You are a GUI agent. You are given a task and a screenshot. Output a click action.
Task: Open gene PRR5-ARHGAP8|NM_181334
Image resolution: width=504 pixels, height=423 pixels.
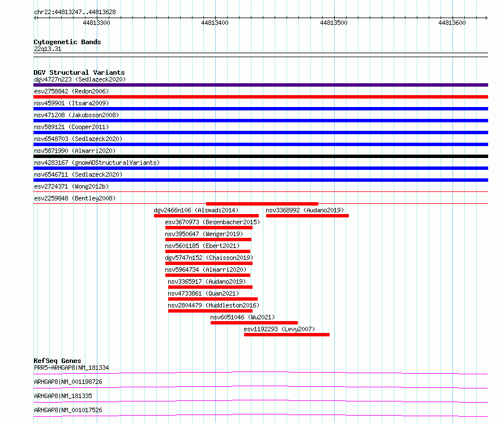click(x=71, y=368)
